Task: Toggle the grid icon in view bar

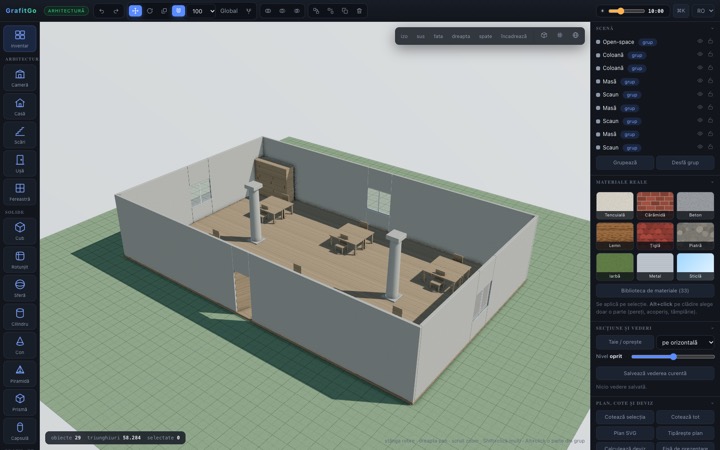Action: 560,35
